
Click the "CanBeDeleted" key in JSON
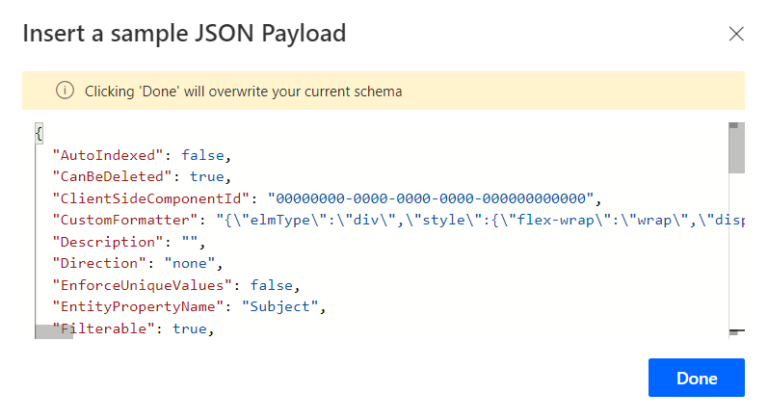(106, 176)
